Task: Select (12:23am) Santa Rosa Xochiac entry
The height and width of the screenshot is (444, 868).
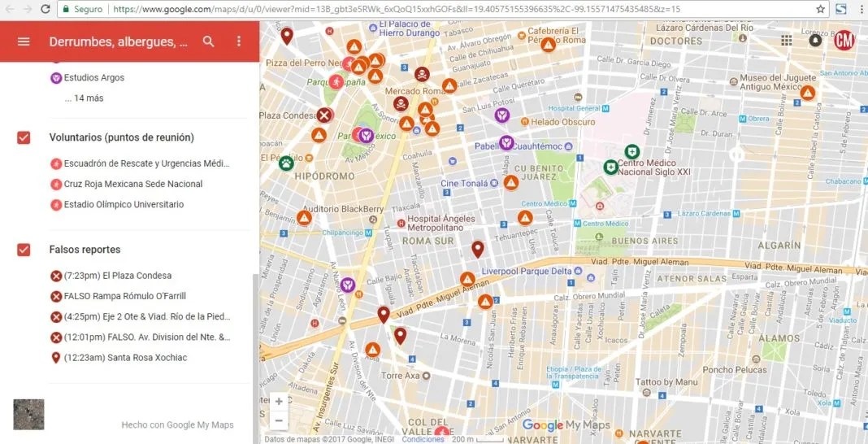Action: click(119, 358)
